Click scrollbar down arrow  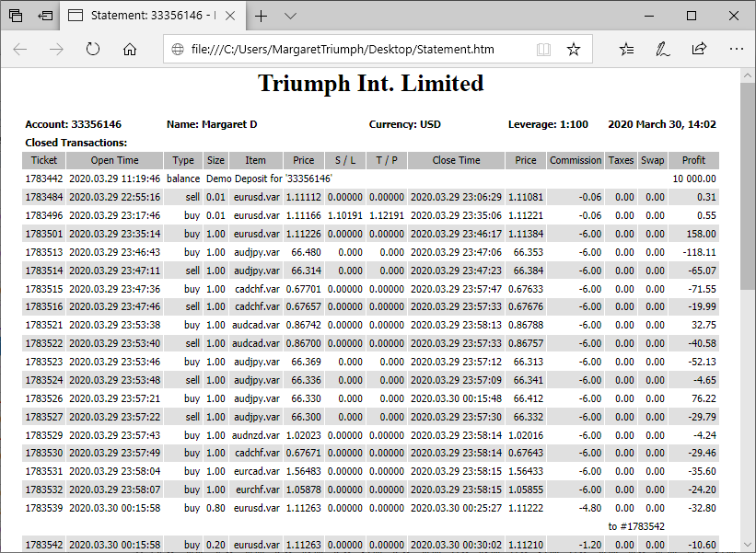click(x=748, y=545)
